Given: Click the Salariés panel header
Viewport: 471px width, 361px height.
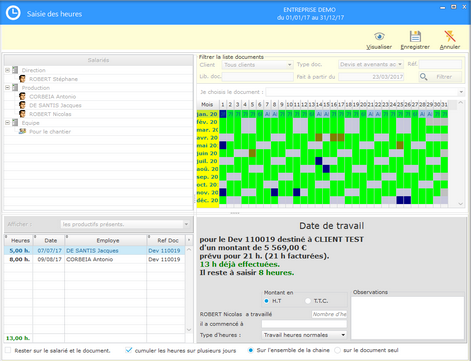Looking at the screenshot, I should click(98, 60).
